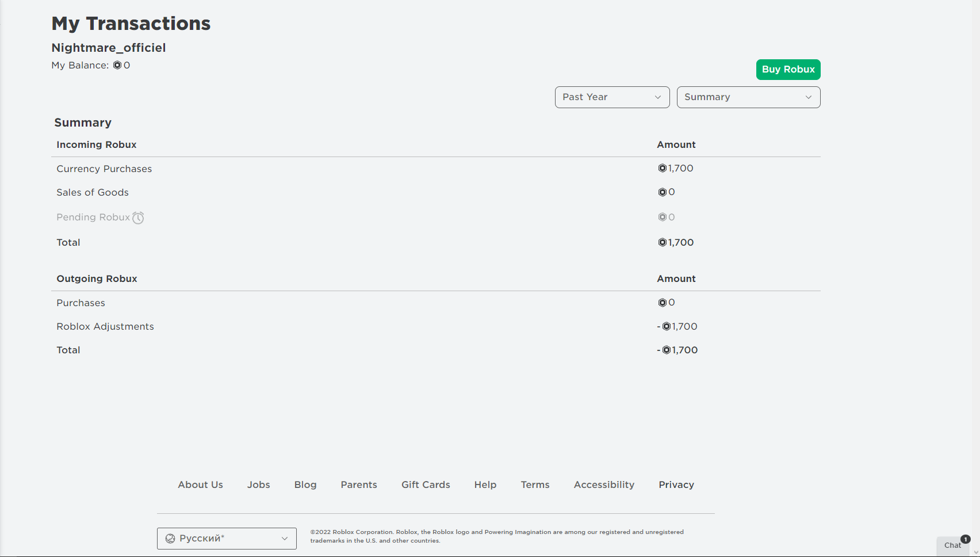Click the Robux icon in Roblox Adjustments row
The image size is (980, 557).
[666, 327]
